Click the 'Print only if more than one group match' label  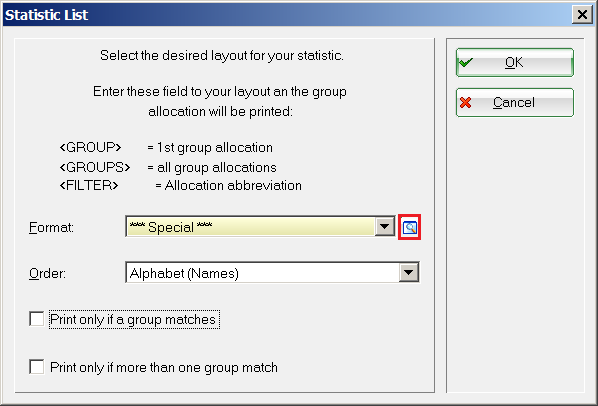[x=164, y=367]
